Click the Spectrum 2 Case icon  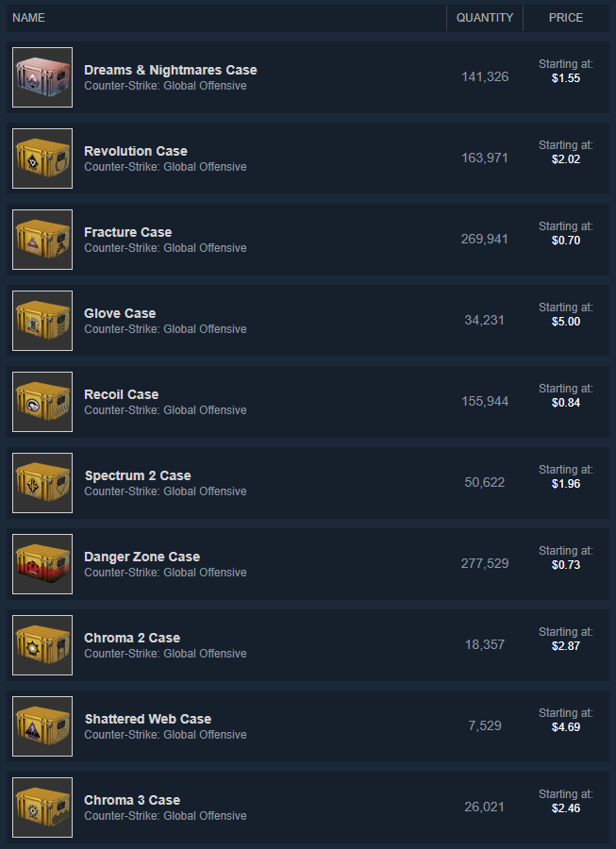coord(42,483)
